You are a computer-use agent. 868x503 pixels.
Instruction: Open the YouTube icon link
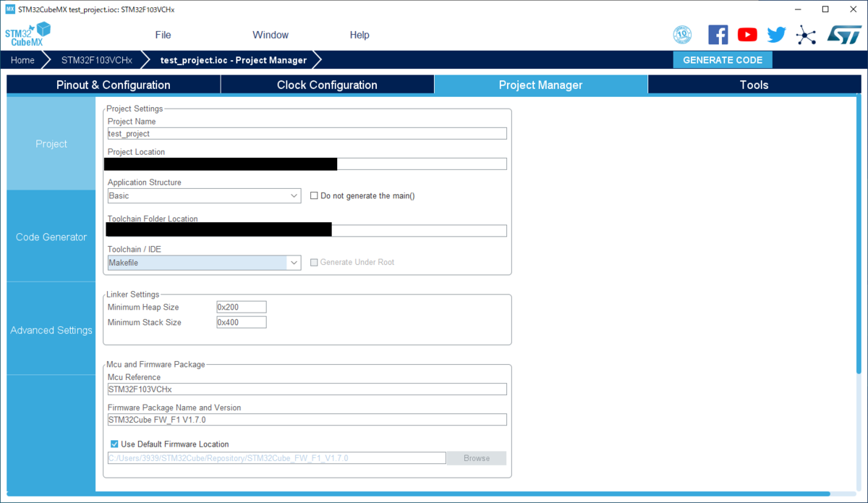click(x=747, y=35)
